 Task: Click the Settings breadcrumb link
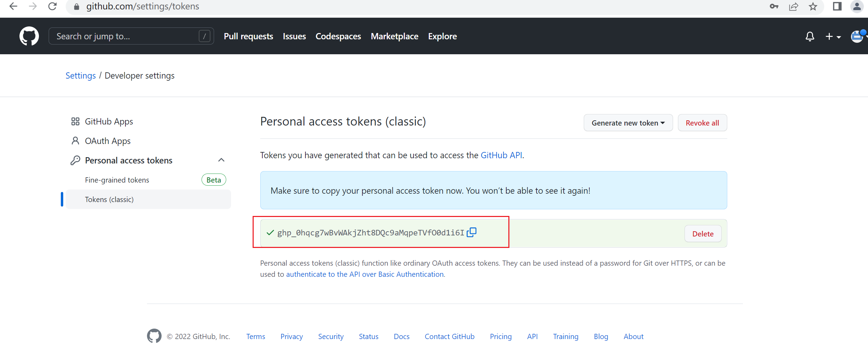point(81,75)
